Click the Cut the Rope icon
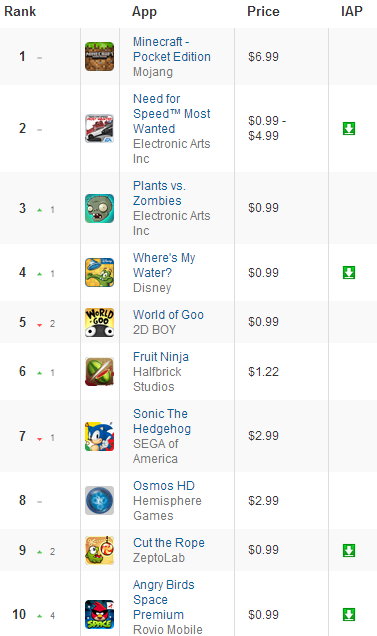Image resolution: width=377 pixels, height=636 pixels. pyautogui.click(x=99, y=550)
